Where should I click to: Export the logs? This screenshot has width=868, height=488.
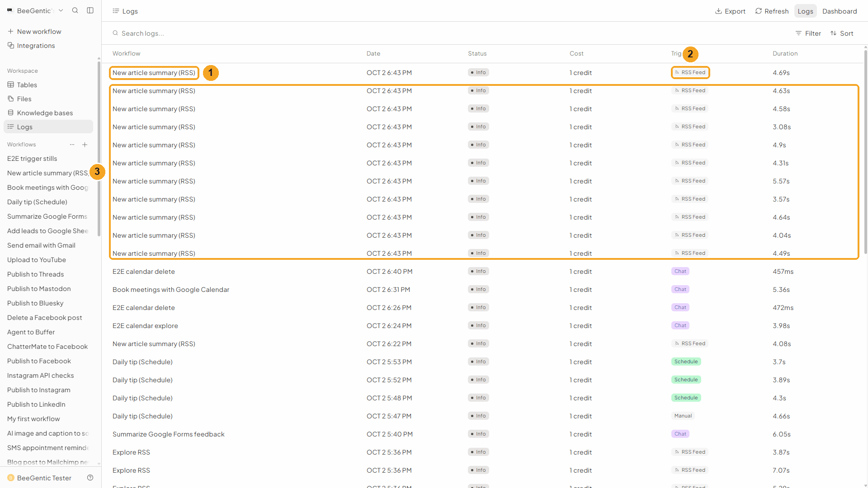730,11
